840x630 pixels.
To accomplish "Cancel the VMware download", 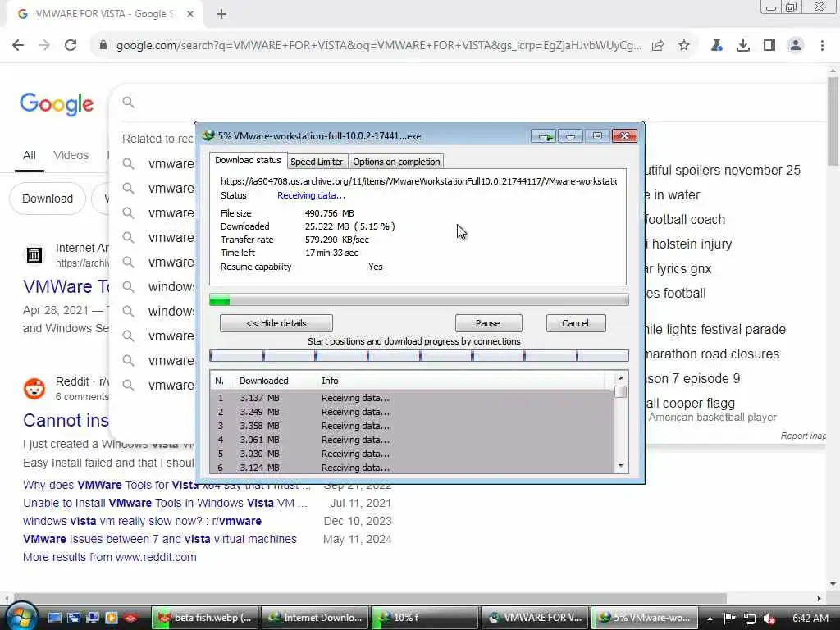I will coord(575,323).
